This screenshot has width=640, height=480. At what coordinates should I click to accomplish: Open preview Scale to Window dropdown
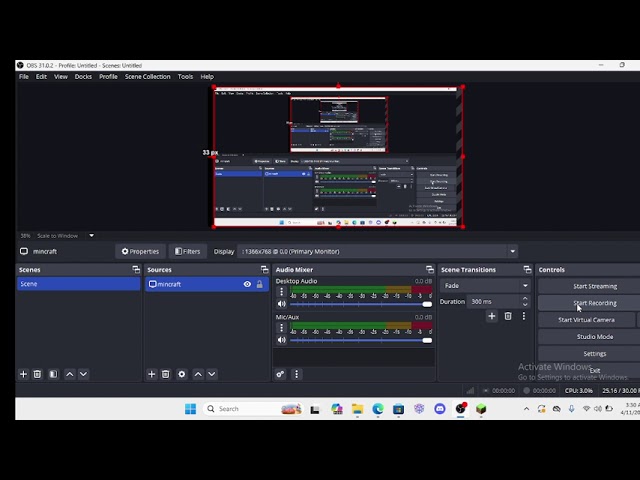(91, 236)
